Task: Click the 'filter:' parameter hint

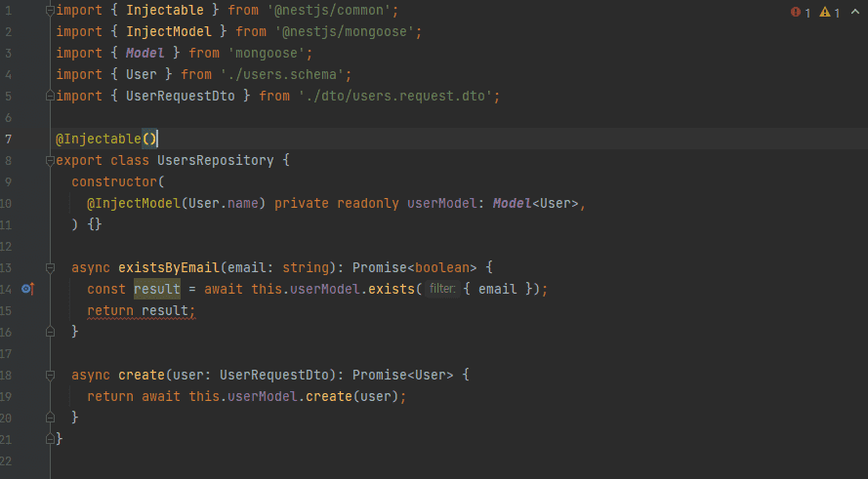Action: click(x=442, y=289)
